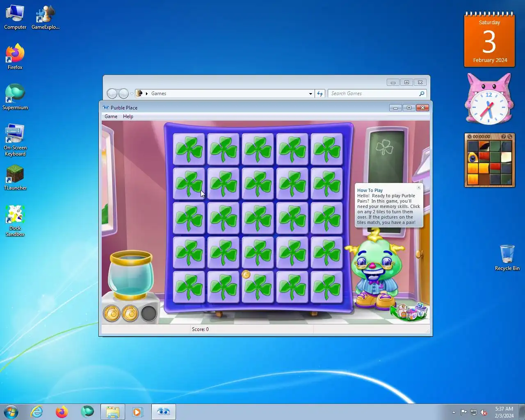Expand the breadcrumb arrow before Games
The height and width of the screenshot is (420, 525).
(x=146, y=94)
